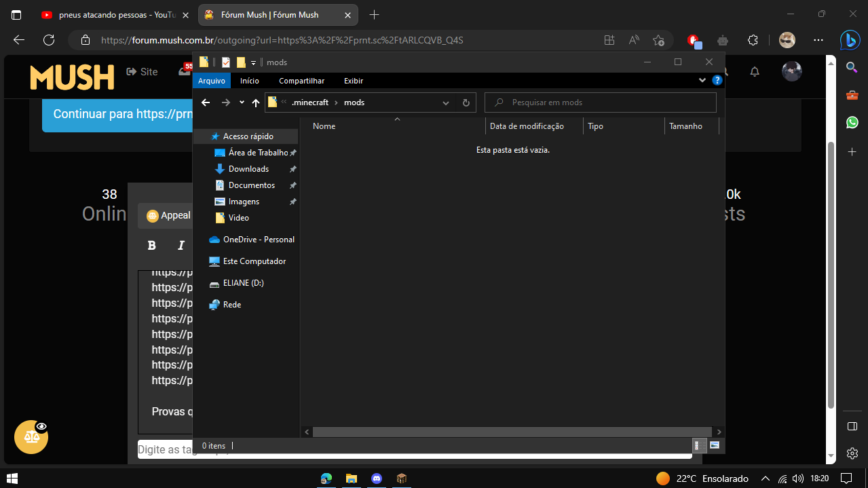Viewport: 868px width, 488px height.
Task: Click the Back arrow in File Explorer
Action: pyautogui.click(x=206, y=102)
